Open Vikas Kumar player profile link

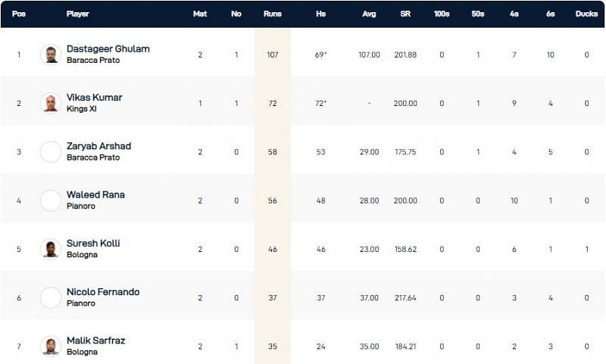[94, 98]
